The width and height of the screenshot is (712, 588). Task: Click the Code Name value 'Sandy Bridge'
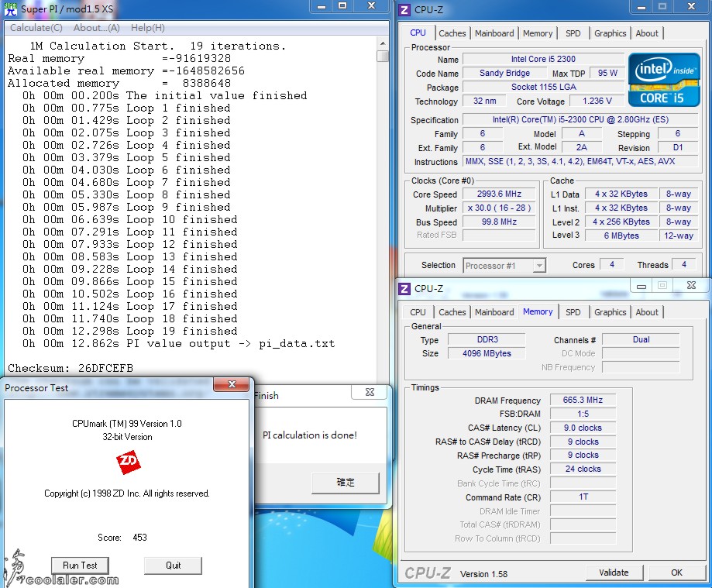pyautogui.click(x=504, y=73)
